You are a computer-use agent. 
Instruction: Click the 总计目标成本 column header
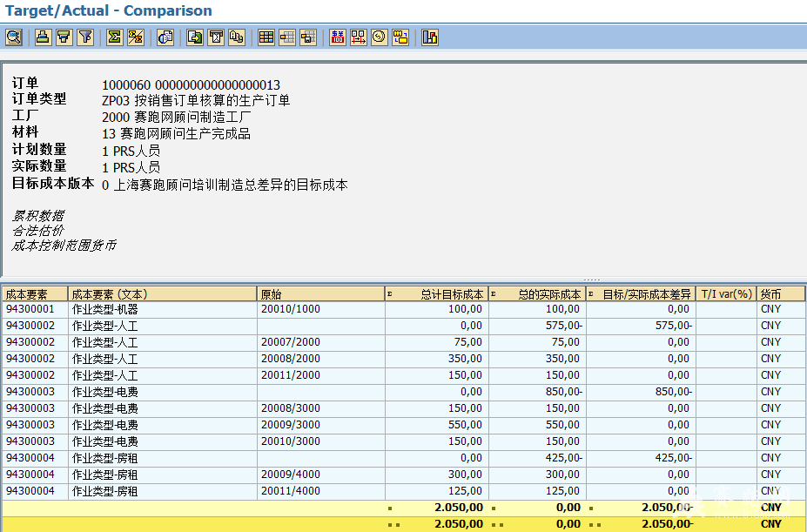click(437, 294)
